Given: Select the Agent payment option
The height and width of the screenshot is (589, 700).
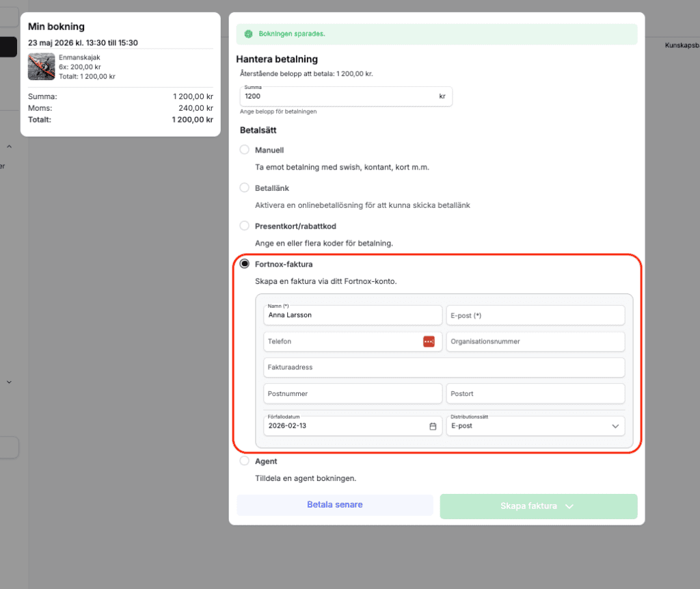Looking at the screenshot, I should 244,461.
